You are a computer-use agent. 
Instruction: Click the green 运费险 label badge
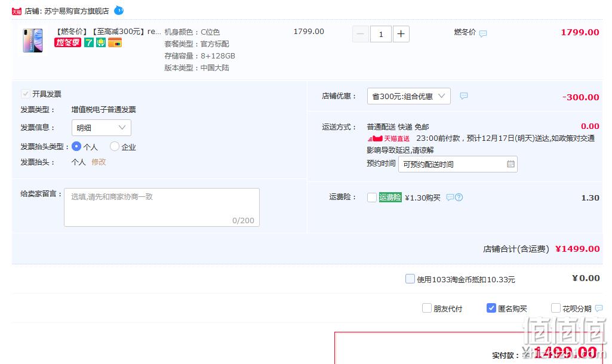[390, 198]
